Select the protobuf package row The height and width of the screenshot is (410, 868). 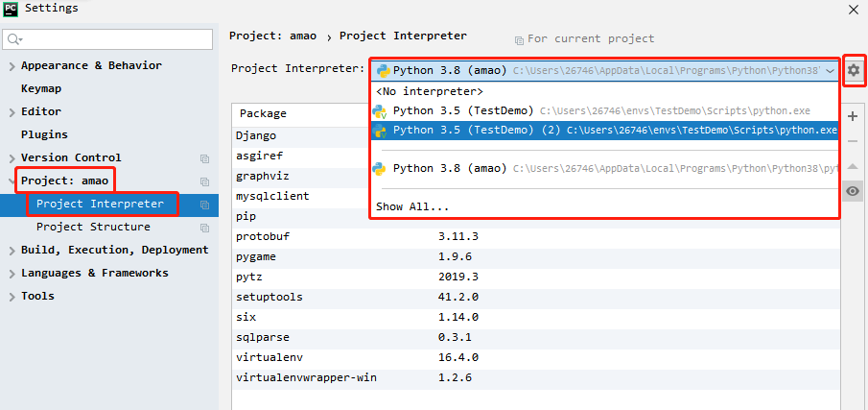536,237
